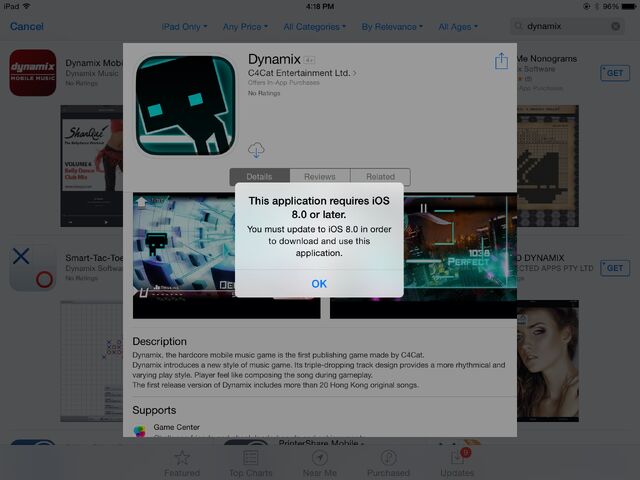The width and height of the screenshot is (640, 480).
Task: Tap the Wi-Fi indicator in status bar
Action: pyautogui.click(x=27, y=6)
